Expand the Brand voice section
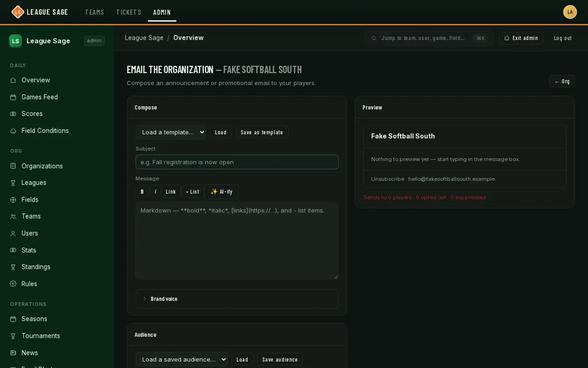 click(x=237, y=299)
